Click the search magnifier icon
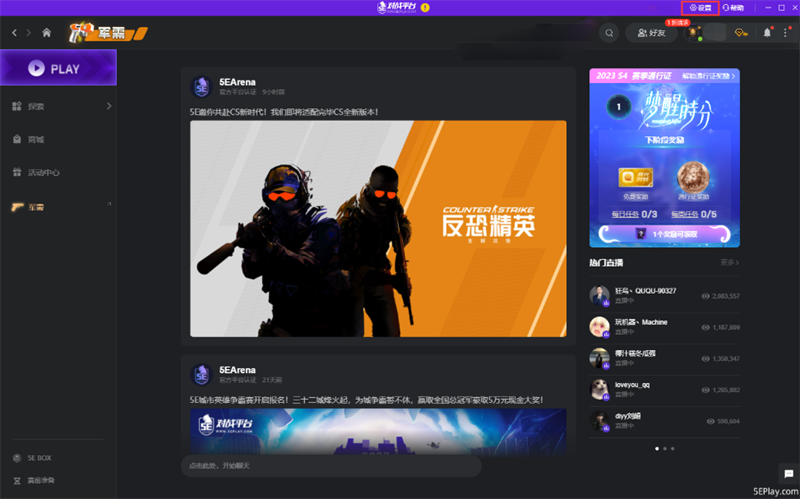The image size is (800, 499). [609, 33]
